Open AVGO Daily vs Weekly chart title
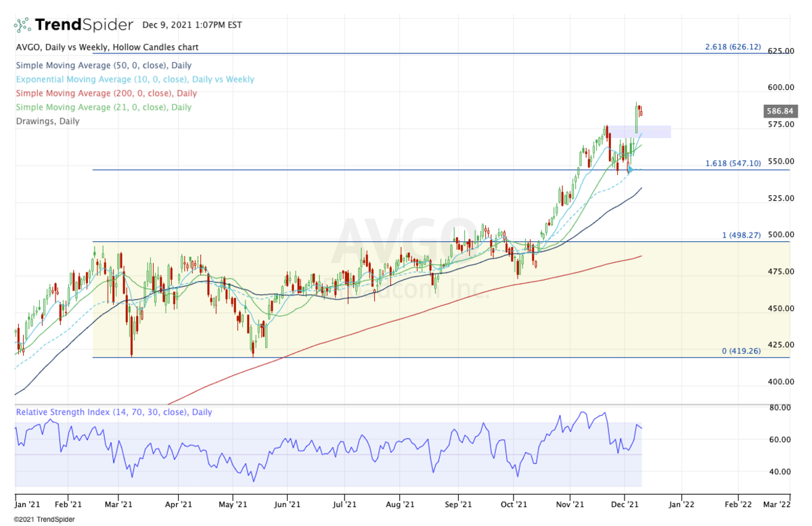The width and height of the screenshot is (812, 526). point(107,47)
